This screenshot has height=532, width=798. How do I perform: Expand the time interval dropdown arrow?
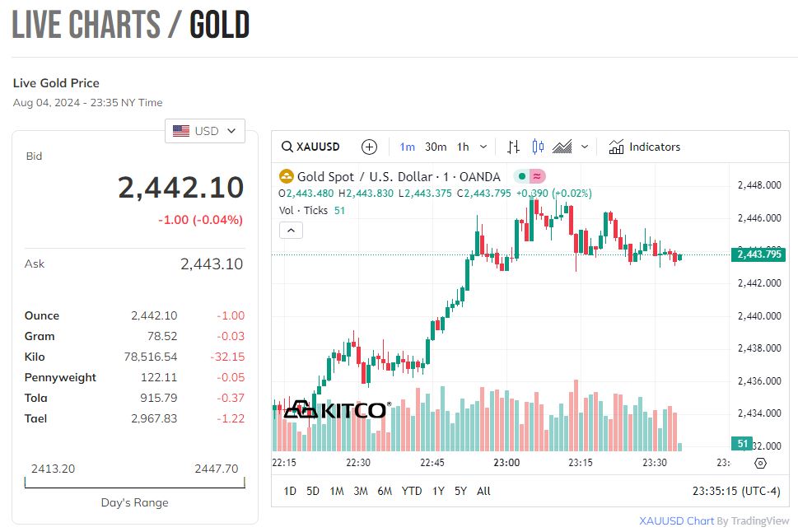point(483,147)
